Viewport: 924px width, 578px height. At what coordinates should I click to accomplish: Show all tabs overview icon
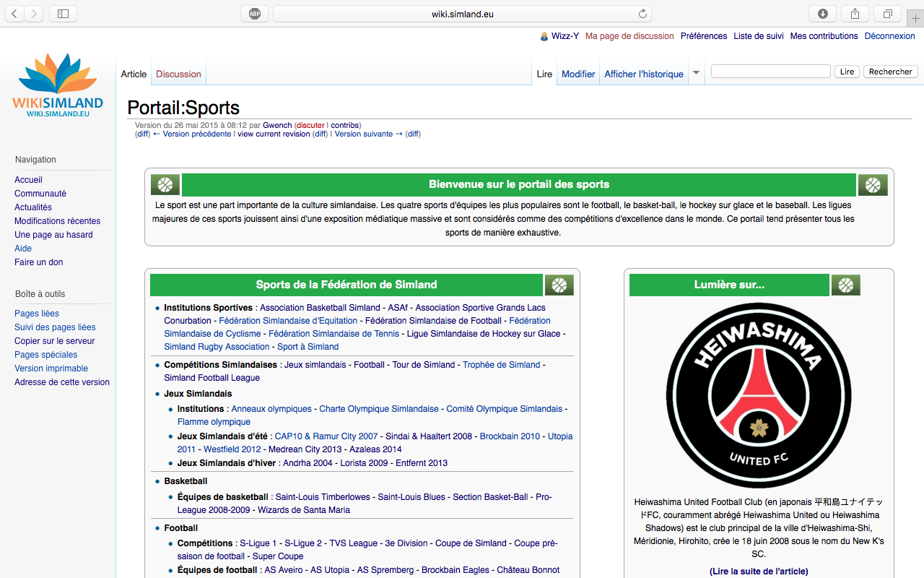click(888, 14)
